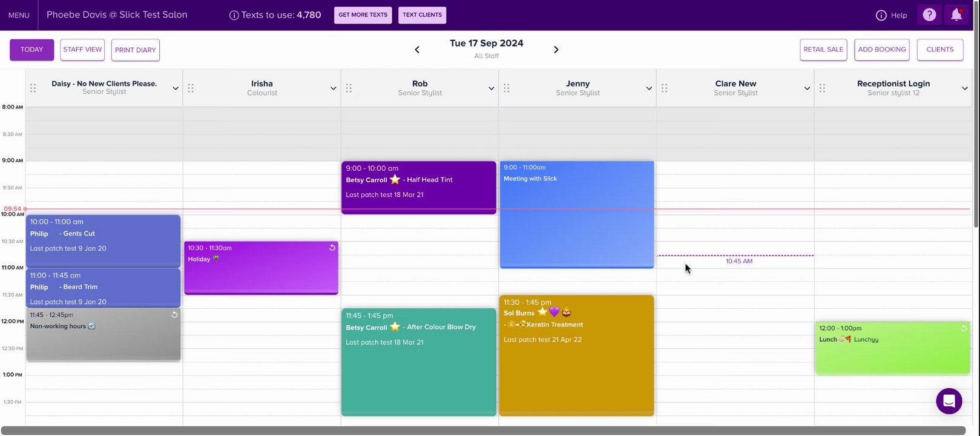This screenshot has width=980, height=436.
Task: Click the Help link
Action: (899, 15)
